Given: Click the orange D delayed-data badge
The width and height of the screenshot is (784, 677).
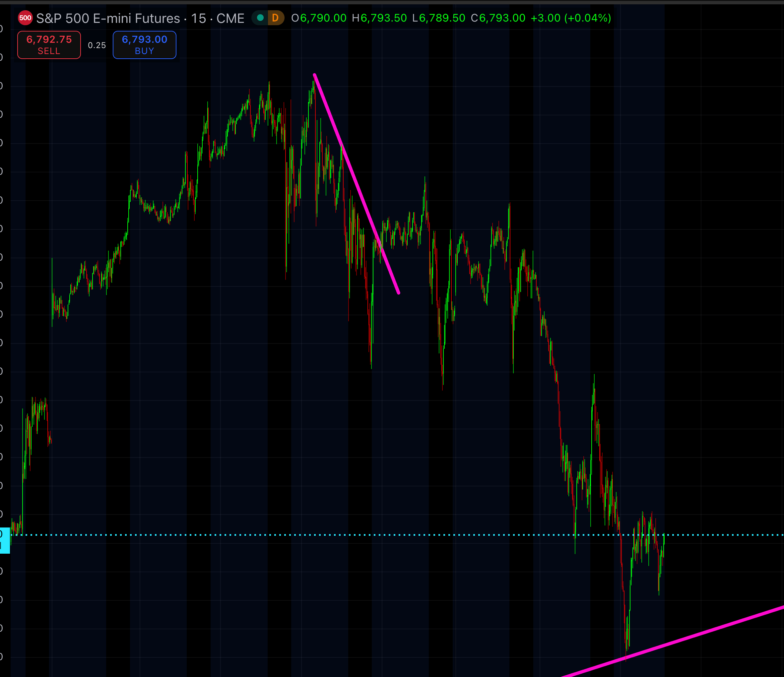Looking at the screenshot, I should pos(276,18).
